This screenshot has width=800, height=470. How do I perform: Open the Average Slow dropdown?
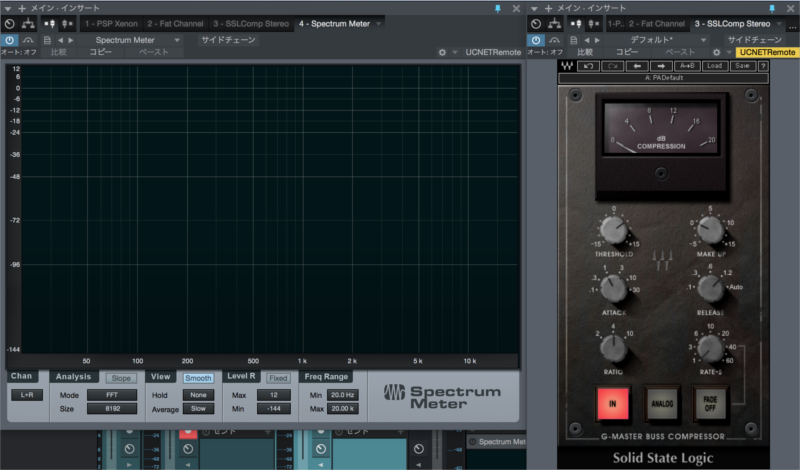click(x=198, y=408)
